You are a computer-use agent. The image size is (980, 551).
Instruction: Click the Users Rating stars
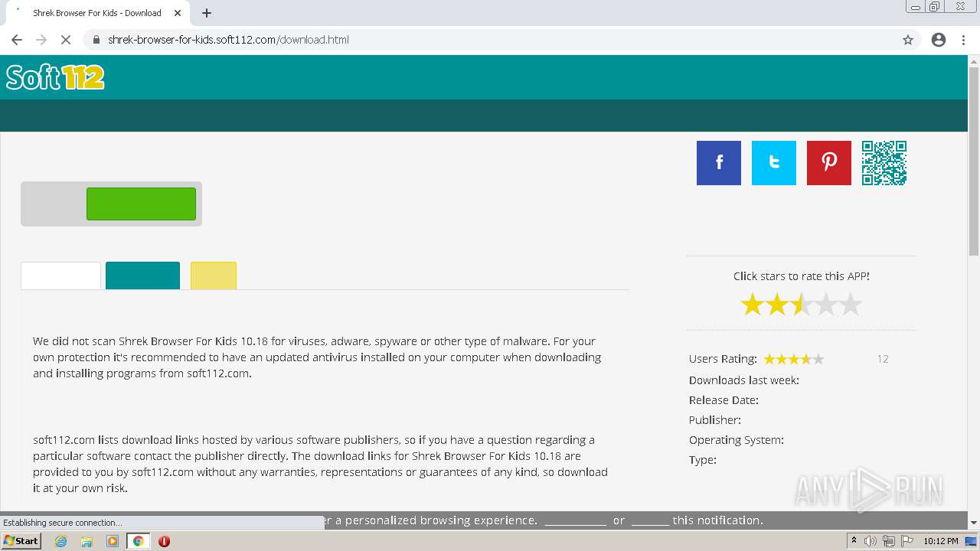tap(794, 359)
